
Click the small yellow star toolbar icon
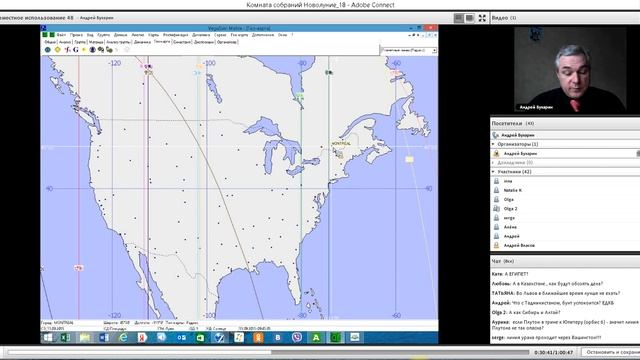[x=84, y=50]
